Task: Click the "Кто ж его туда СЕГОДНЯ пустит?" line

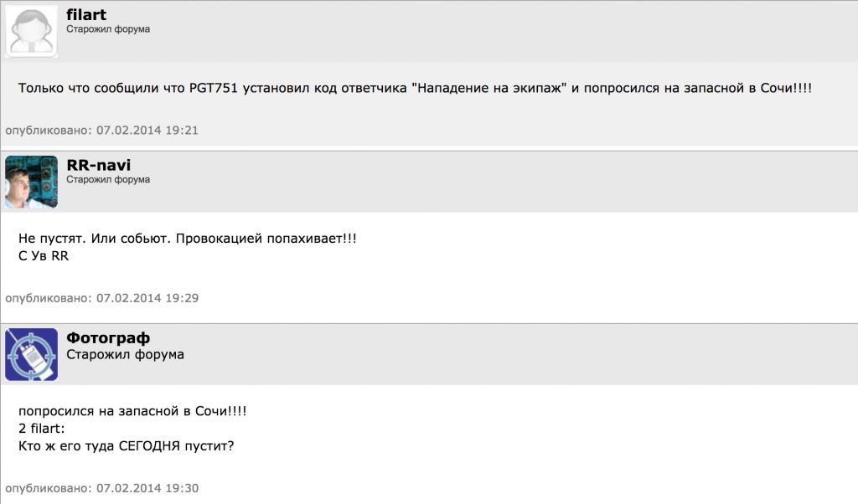Action: pos(126,445)
